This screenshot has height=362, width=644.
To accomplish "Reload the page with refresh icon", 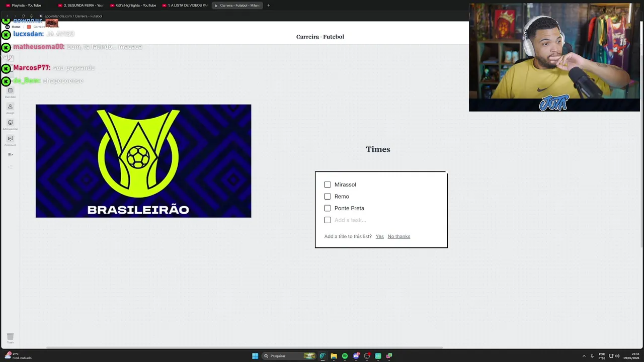I will 23,16.
